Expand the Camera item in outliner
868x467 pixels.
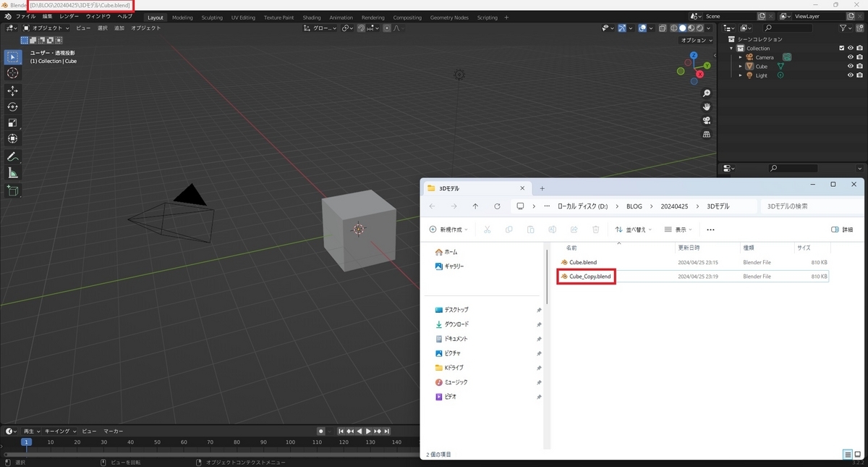click(741, 57)
